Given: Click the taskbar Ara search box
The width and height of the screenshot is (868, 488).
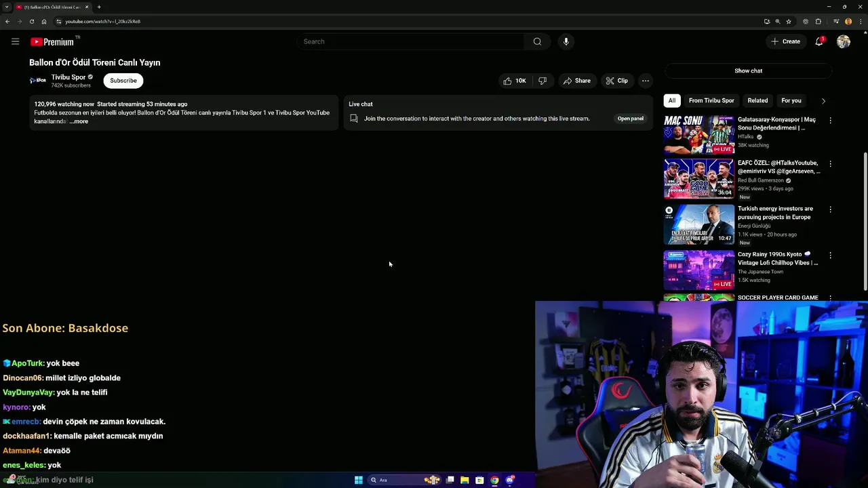Looking at the screenshot, I should [x=404, y=480].
